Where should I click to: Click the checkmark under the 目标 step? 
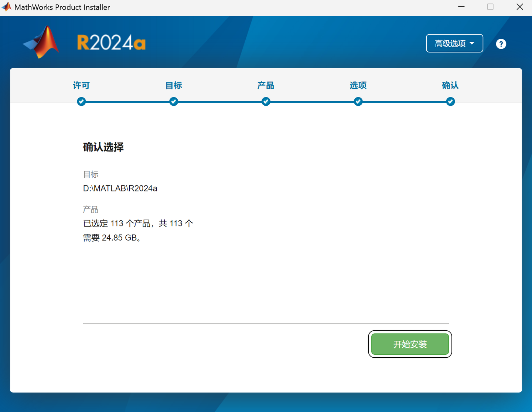click(x=173, y=101)
